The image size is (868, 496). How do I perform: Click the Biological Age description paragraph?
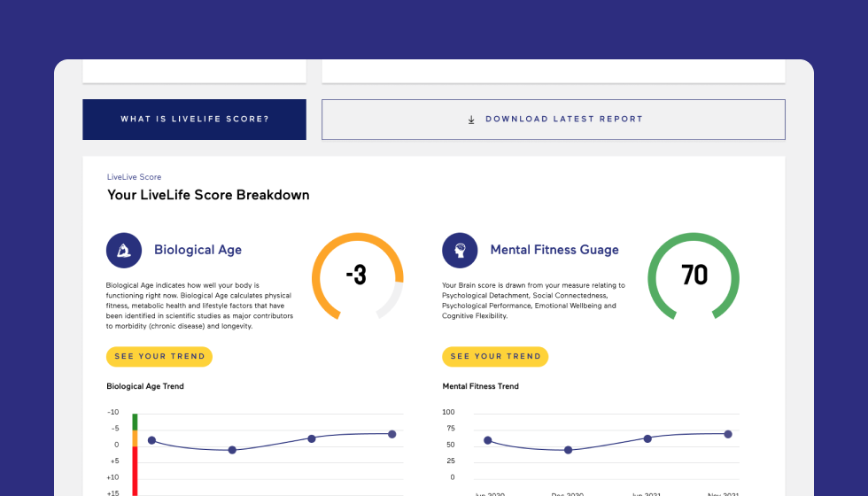[x=200, y=306]
